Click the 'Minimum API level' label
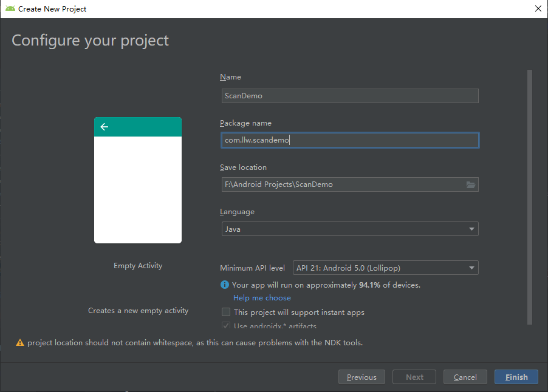Screen dimensions: 548x392 252,268
